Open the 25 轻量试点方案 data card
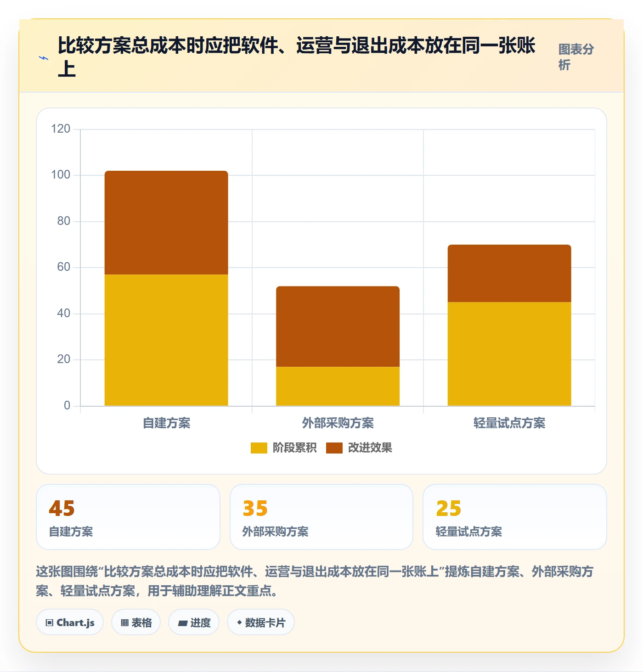 point(515,517)
